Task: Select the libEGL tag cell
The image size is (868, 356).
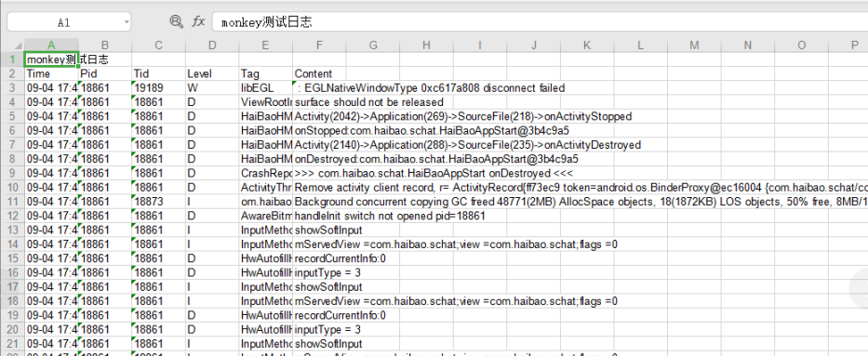Action: point(266,88)
